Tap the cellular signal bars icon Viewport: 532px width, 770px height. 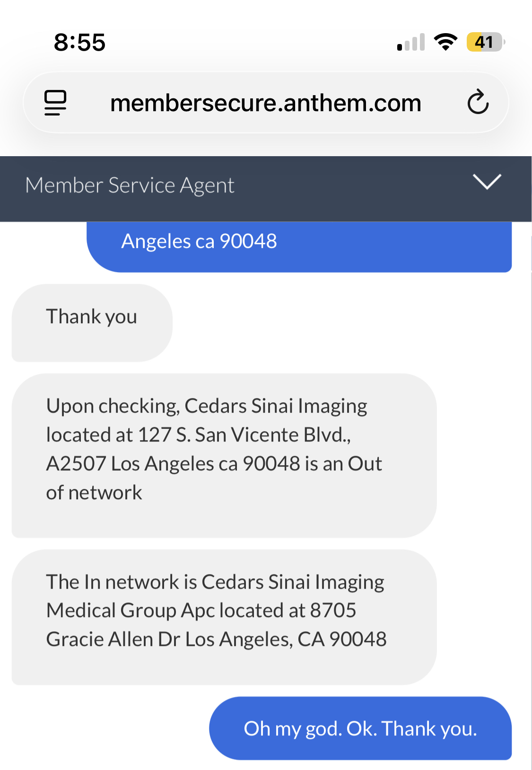[410, 43]
